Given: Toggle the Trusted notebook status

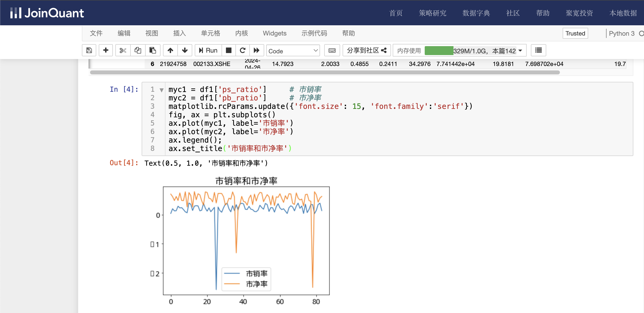Looking at the screenshot, I should 575,33.
